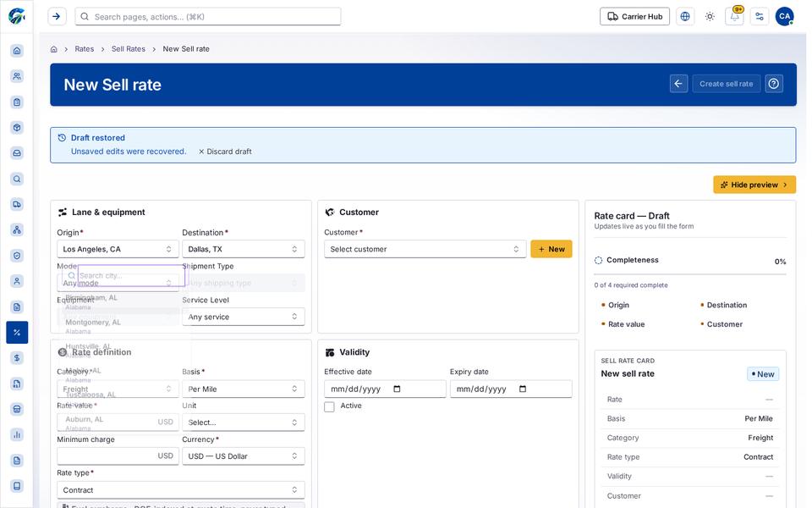Click Rate value in the required checklist
The height and width of the screenshot is (508, 812).
[x=626, y=324]
